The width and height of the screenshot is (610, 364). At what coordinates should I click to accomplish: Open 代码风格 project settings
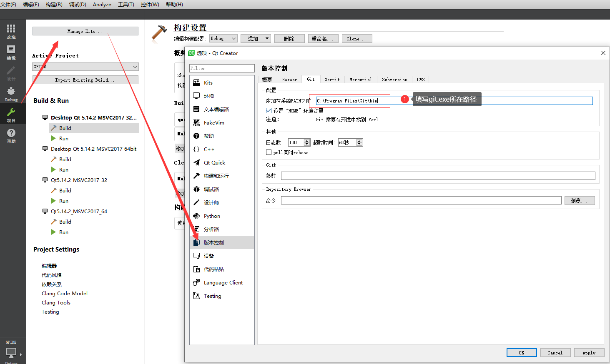click(52, 275)
